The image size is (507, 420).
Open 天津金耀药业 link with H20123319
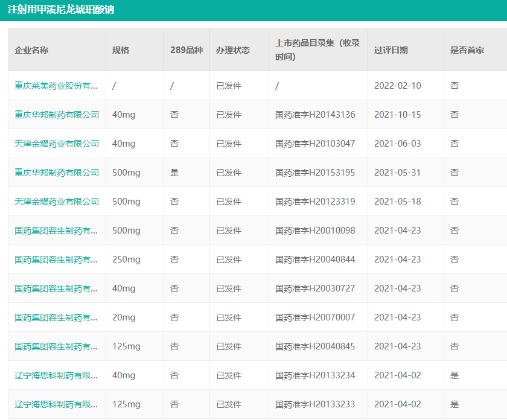(57, 202)
